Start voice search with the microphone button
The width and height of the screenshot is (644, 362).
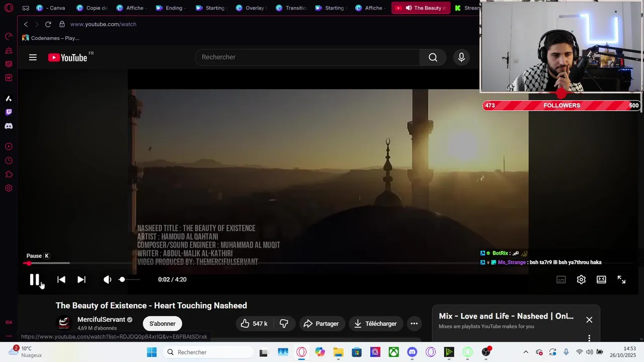(x=461, y=57)
